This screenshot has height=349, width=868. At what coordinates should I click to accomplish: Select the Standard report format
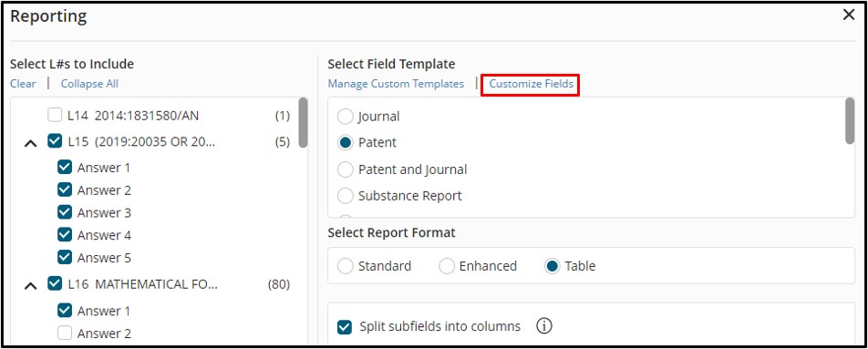coord(345,266)
